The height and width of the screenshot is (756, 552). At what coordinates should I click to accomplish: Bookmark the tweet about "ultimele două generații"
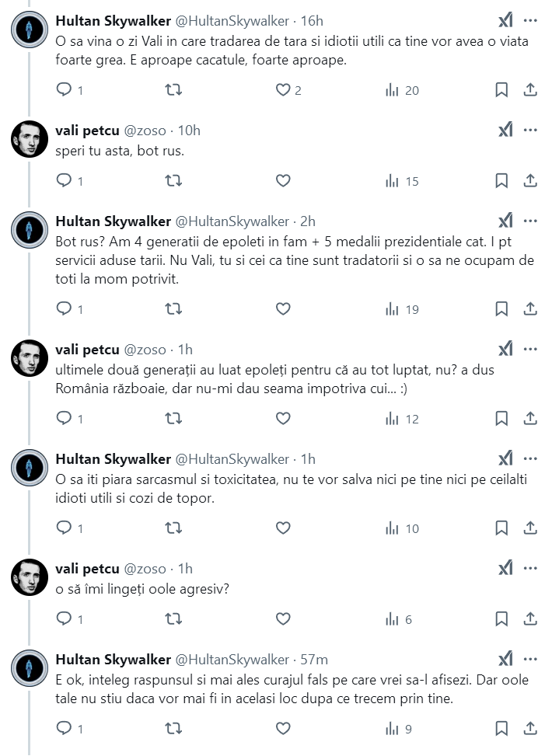pos(501,419)
